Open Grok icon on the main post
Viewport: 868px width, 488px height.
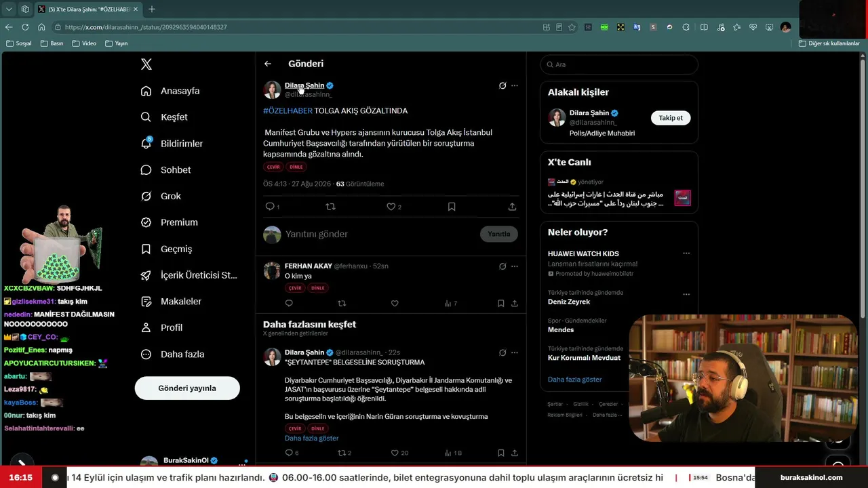pyautogui.click(x=502, y=85)
